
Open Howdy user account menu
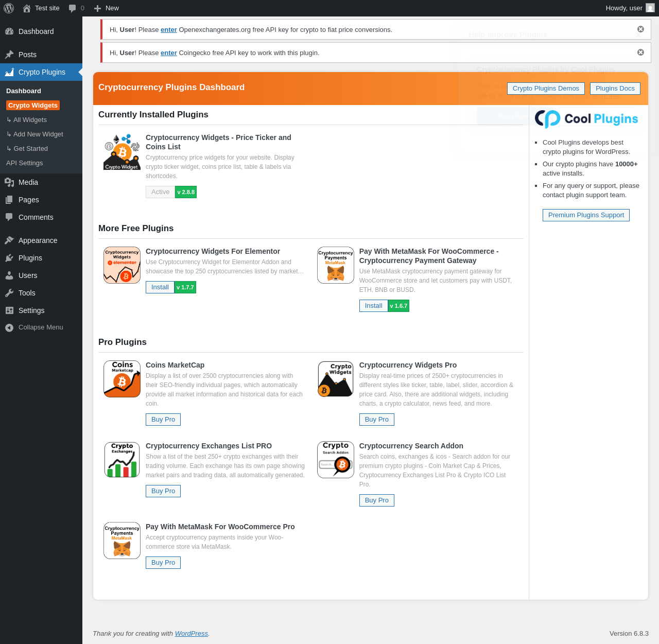[630, 8]
